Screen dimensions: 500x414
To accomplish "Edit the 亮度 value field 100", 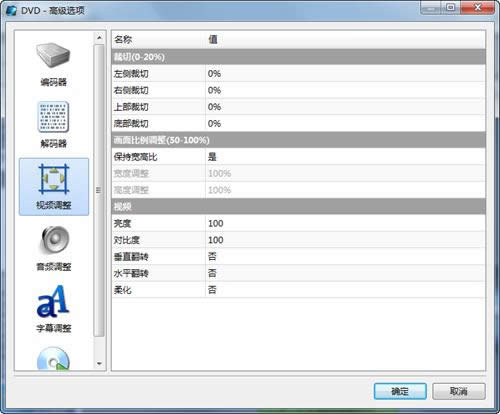I will (x=345, y=223).
